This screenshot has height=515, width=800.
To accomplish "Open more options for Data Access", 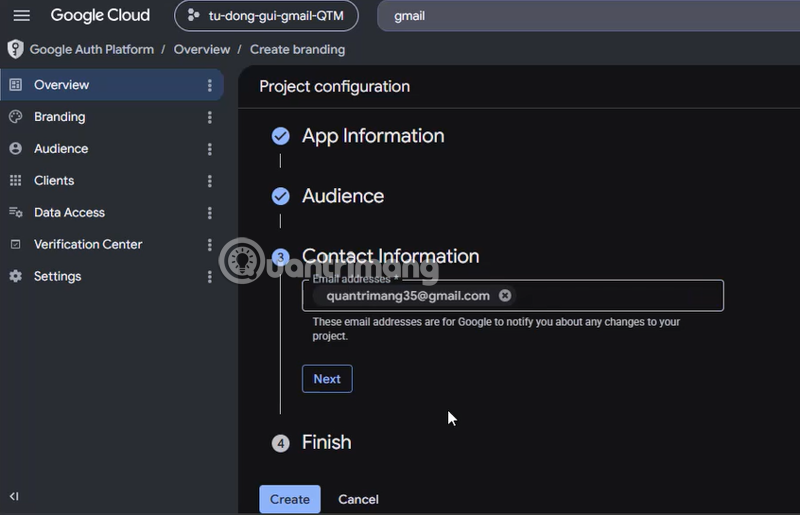I will [x=210, y=213].
